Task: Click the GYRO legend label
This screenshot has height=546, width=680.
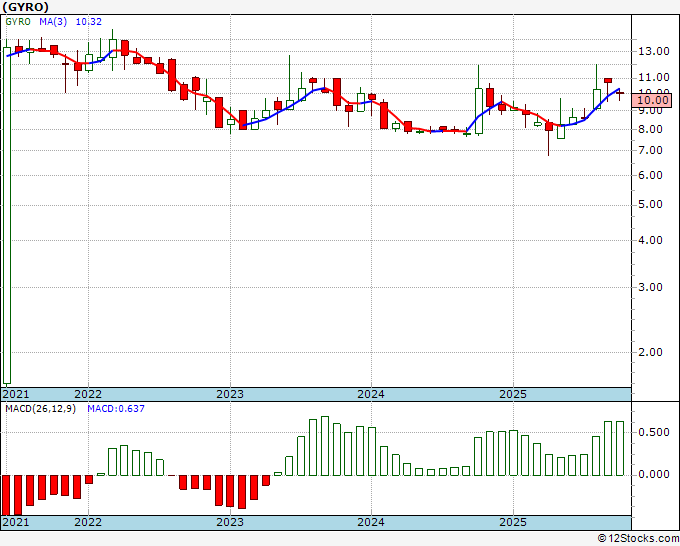Action: (18, 21)
